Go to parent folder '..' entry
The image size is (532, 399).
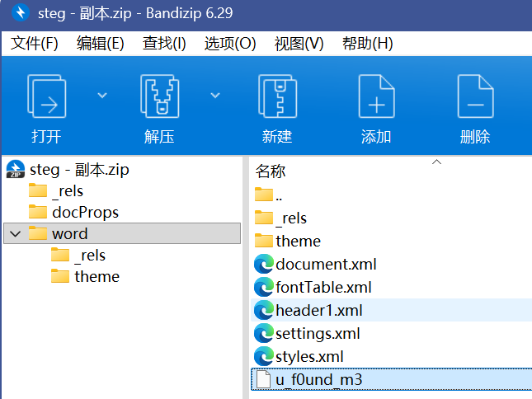click(x=279, y=195)
